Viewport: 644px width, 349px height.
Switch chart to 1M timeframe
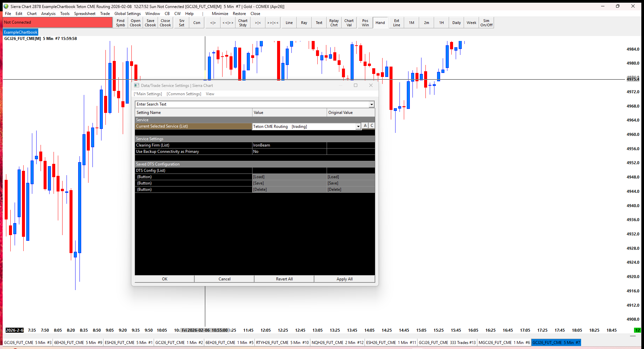click(411, 23)
